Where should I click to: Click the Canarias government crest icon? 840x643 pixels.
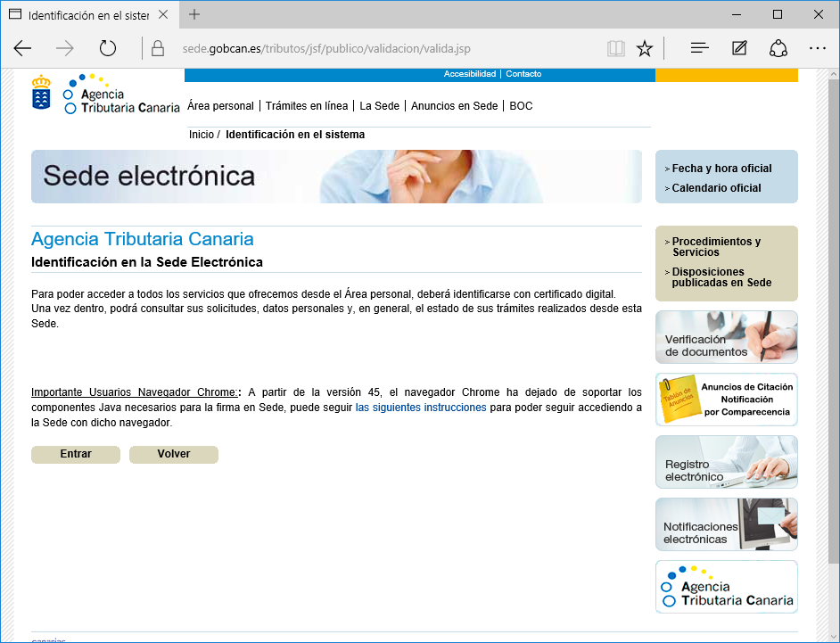(x=41, y=92)
